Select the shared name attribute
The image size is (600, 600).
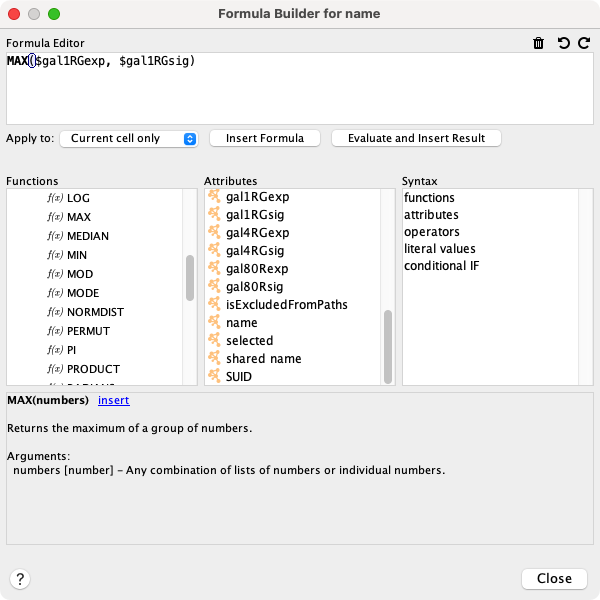(x=263, y=359)
